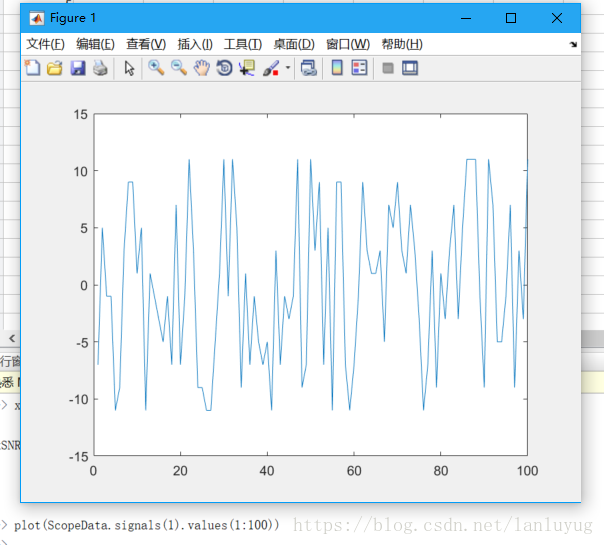
Task: Select the Data Cursor tool
Action: (x=247, y=68)
